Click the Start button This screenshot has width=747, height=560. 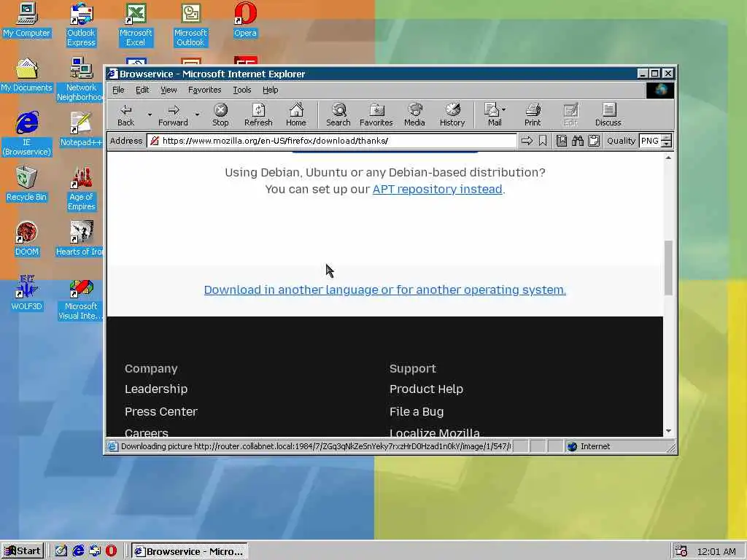pyautogui.click(x=23, y=551)
